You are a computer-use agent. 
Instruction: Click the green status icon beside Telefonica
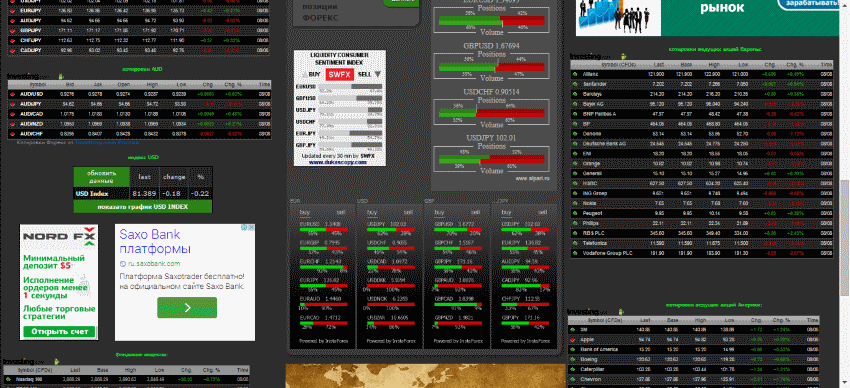click(575, 243)
